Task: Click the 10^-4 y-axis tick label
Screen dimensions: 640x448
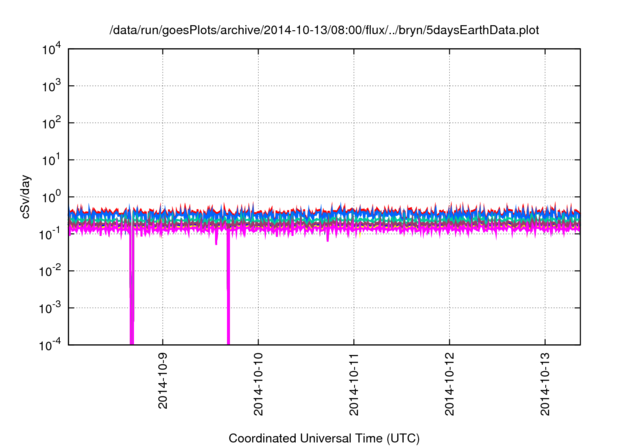Action: coord(51,345)
